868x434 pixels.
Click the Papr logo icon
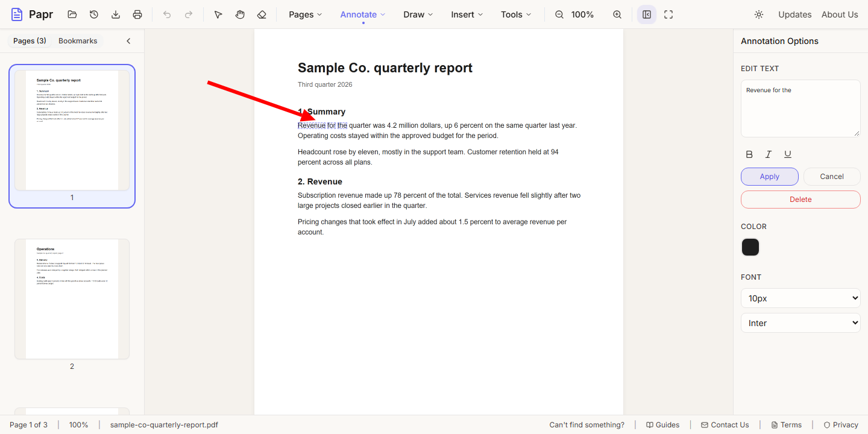point(17,14)
